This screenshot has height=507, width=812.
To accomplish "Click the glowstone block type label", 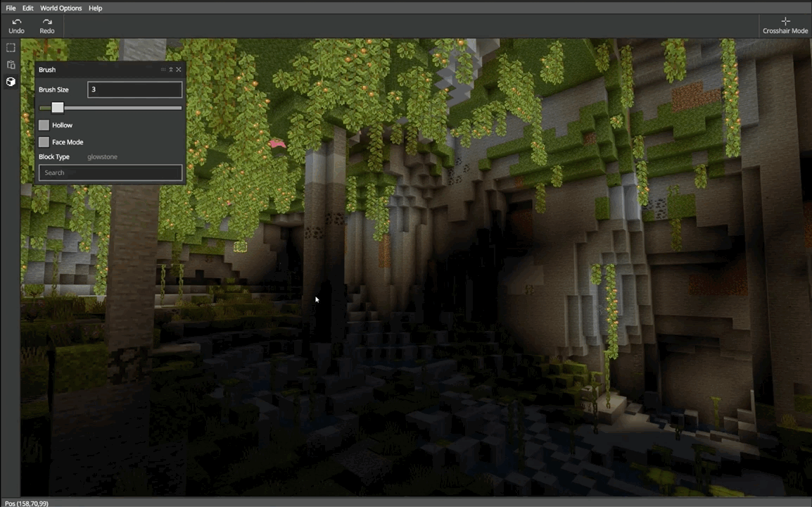I will coord(102,157).
